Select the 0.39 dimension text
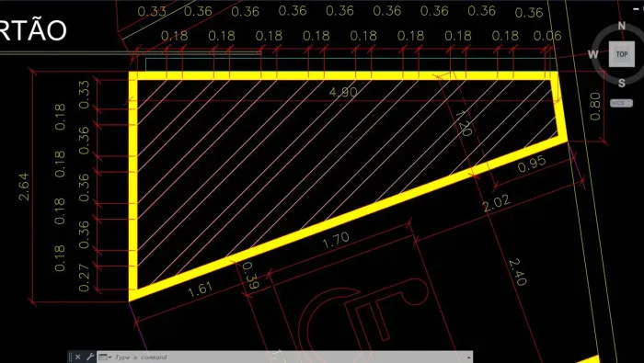This screenshot has height=363, width=644. click(x=249, y=276)
